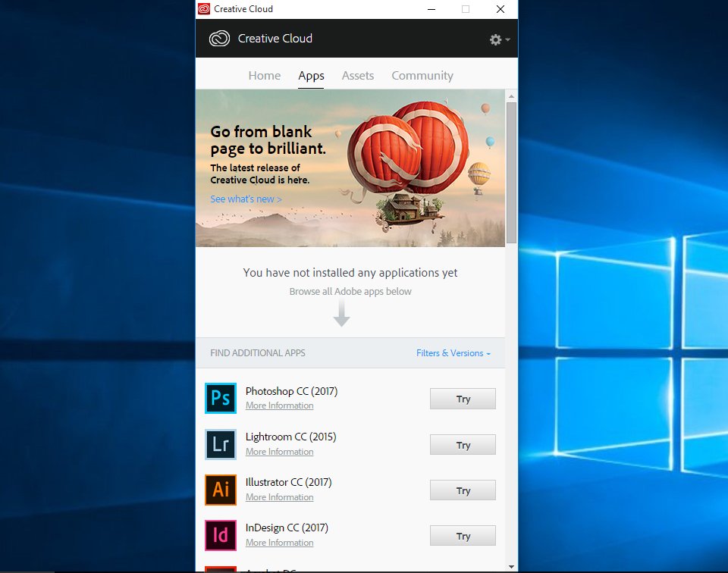
Task: Click the scrollbar down arrow
Action: 511,566
